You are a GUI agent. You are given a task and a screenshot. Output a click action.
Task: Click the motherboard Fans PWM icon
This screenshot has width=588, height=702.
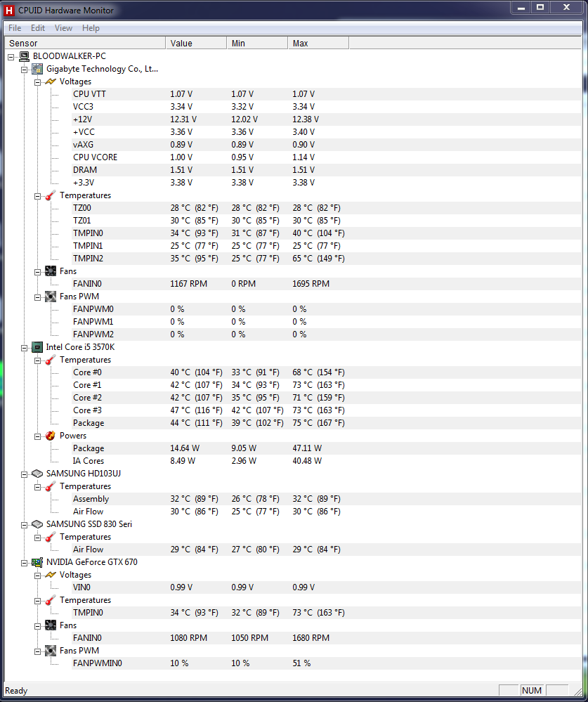tap(51, 297)
